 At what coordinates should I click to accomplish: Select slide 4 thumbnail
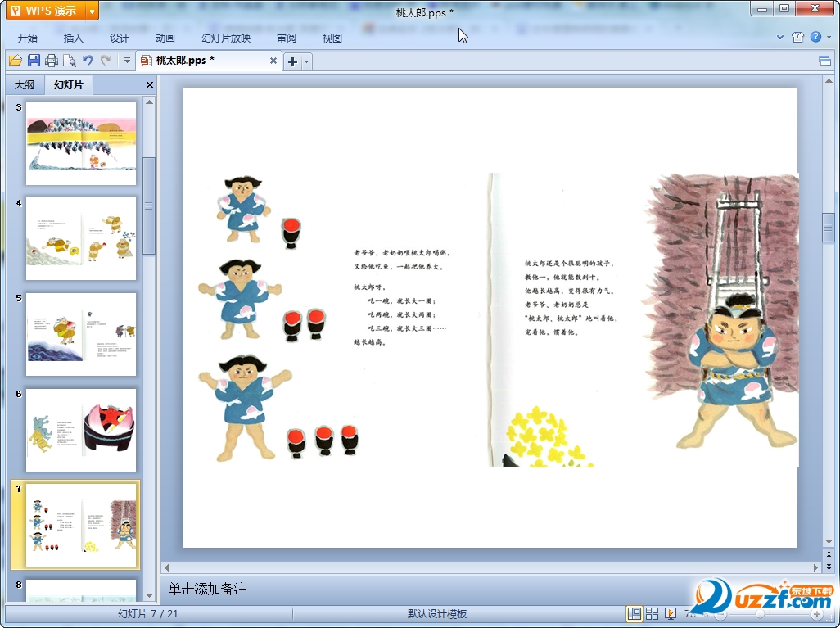(x=81, y=238)
